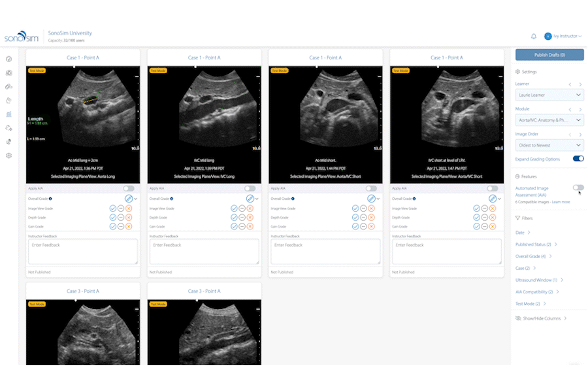Viewport: 588px width, 392px height.
Task: Expand the Ultrasound Window filter
Action: [x=539, y=280]
